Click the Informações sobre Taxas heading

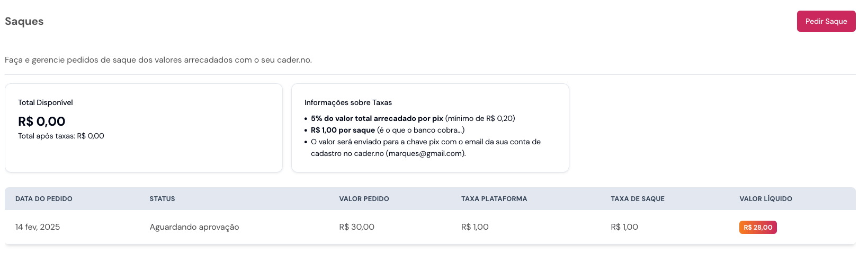click(x=348, y=102)
